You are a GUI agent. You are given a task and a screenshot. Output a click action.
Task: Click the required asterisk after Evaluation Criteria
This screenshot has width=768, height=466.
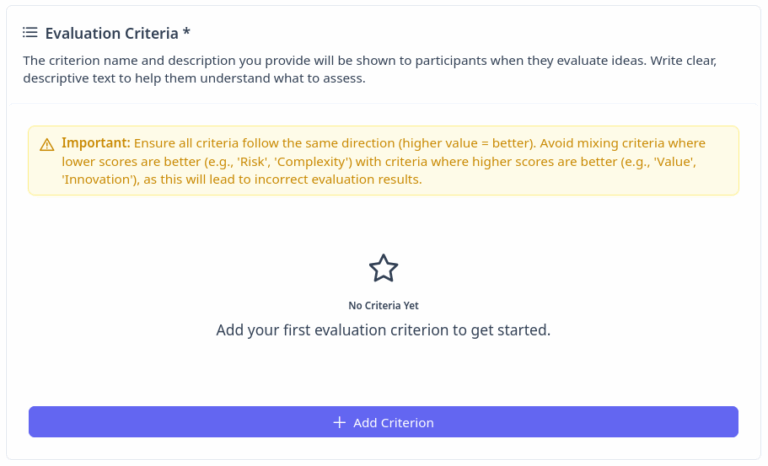point(187,33)
